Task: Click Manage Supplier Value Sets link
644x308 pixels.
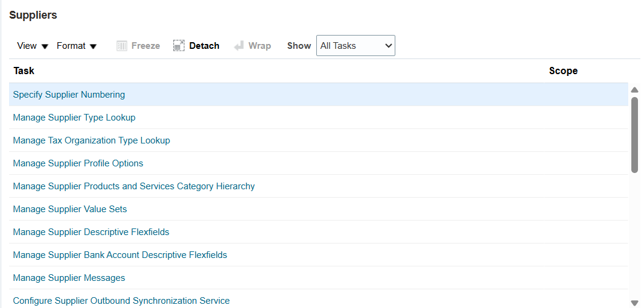Action: pos(70,209)
